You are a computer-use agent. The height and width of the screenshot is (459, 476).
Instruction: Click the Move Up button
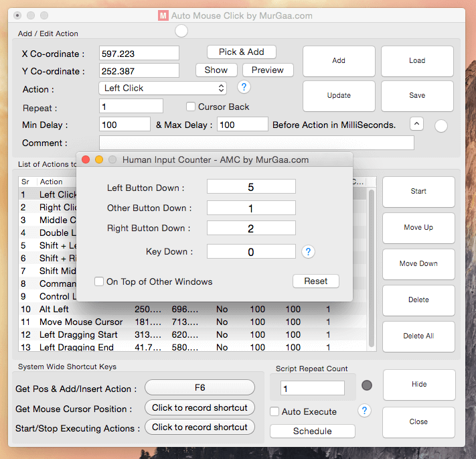(x=418, y=228)
